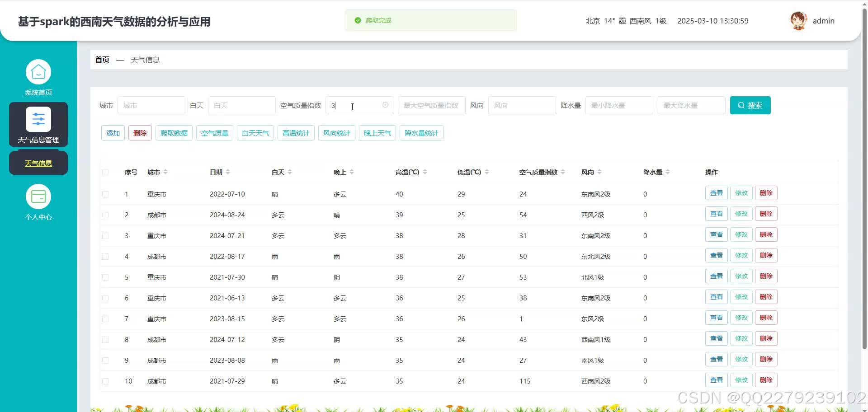Click the magnifier icon inside the 搜索 button
868x412 pixels.
(x=741, y=105)
